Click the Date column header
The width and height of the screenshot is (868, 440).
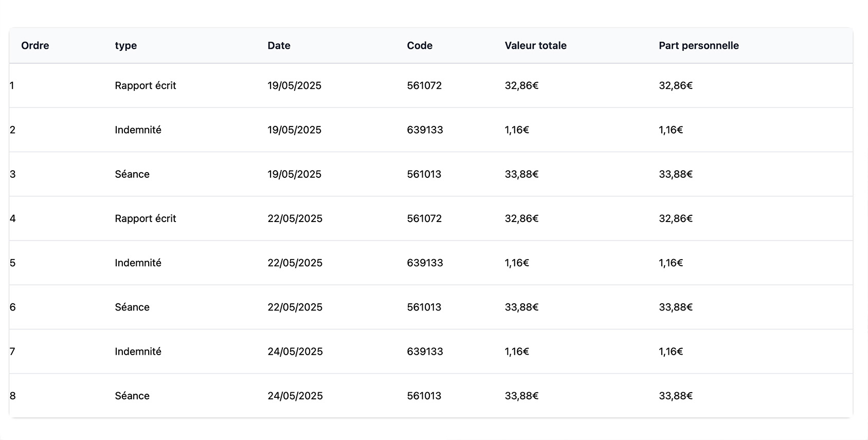279,46
